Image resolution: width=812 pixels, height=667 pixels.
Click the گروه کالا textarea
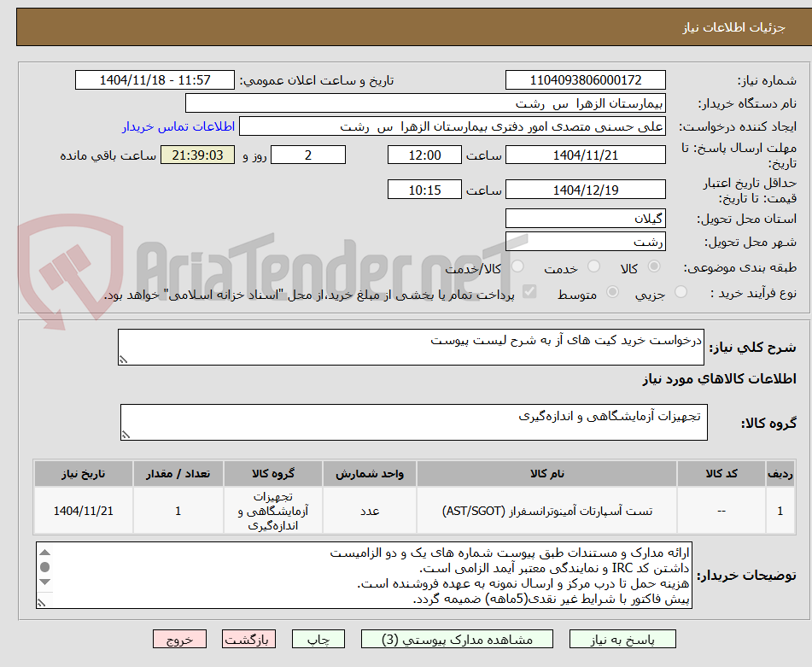tap(414, 422)
